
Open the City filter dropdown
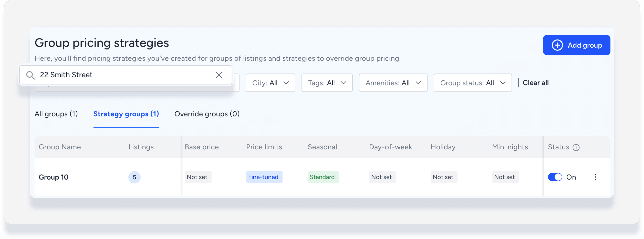pos(270,83)
